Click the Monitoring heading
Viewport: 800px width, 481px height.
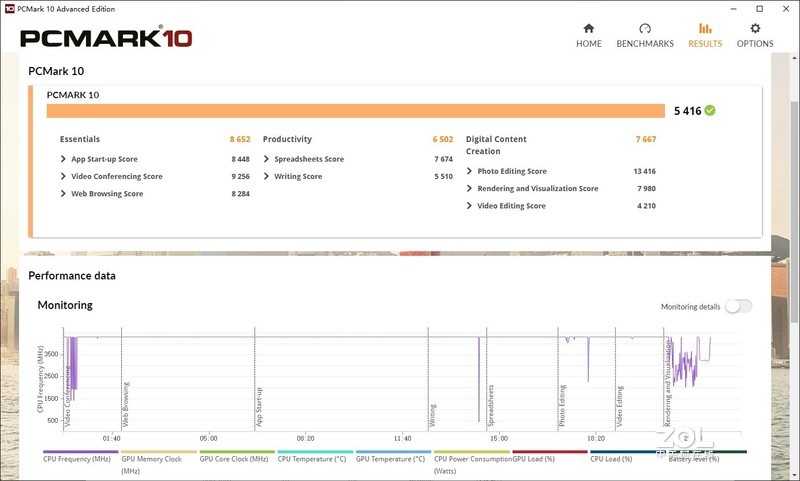pyautogui.click(x=65, y=305)
